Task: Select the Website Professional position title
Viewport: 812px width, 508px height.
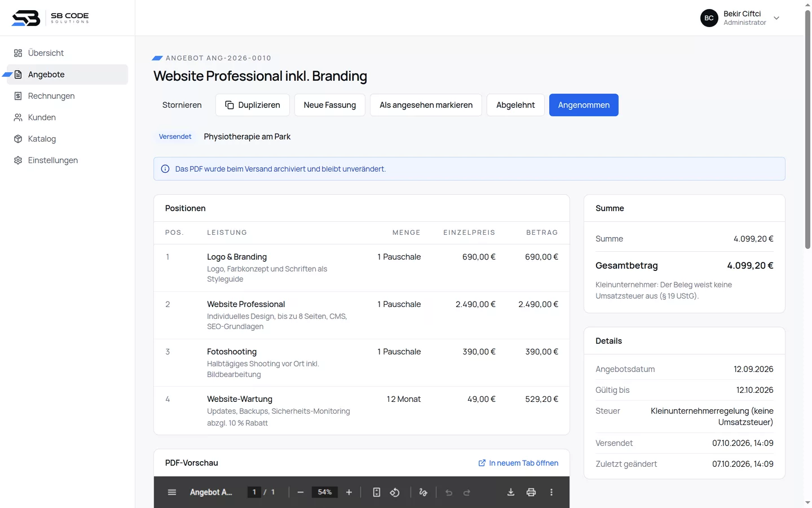Action: pyautogui.click(x=246, y=304)
